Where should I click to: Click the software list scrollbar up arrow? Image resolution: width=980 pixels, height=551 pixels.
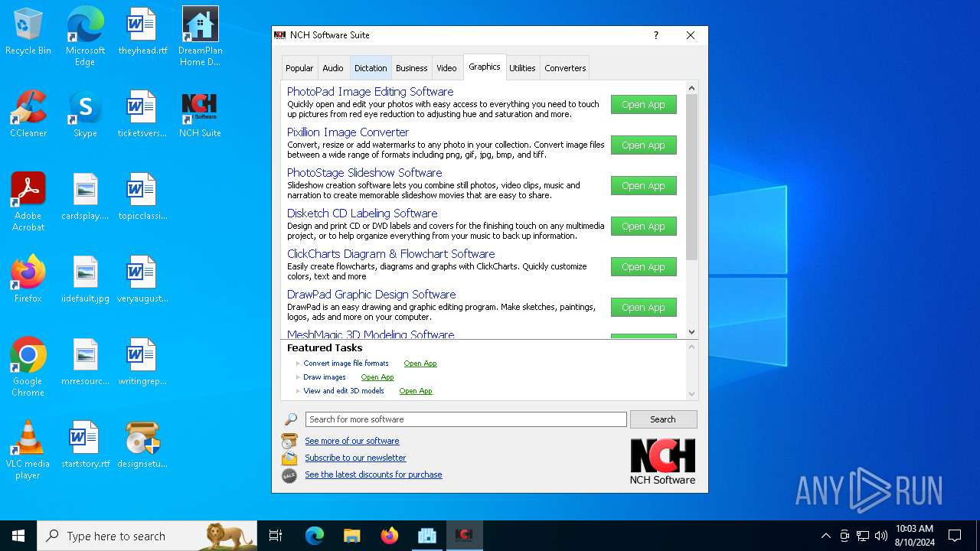(x=692, y=88)
